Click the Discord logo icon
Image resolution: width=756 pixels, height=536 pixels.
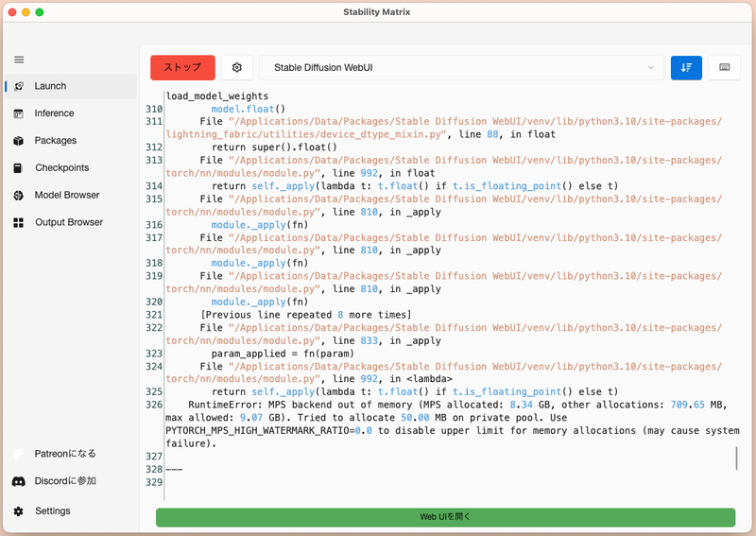point(18,481)
